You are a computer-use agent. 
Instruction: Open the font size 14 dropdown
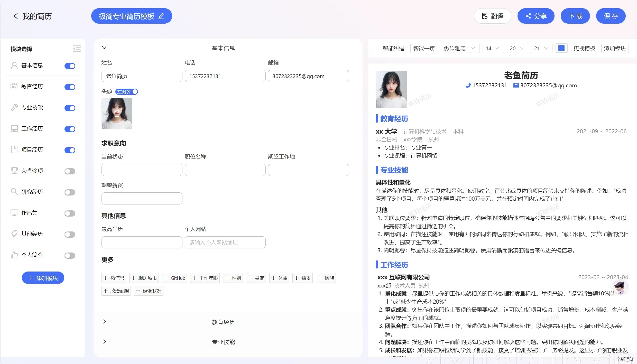coord(493,49)
